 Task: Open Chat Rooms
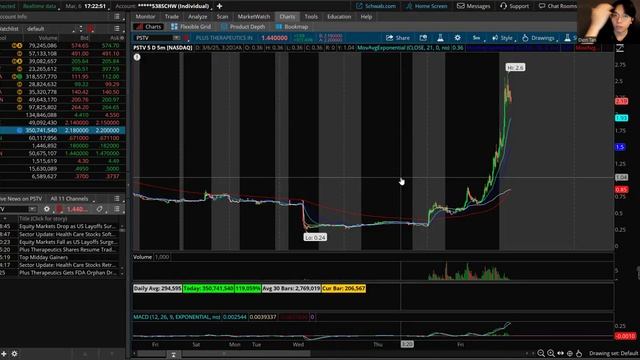[x=558, y=6]
